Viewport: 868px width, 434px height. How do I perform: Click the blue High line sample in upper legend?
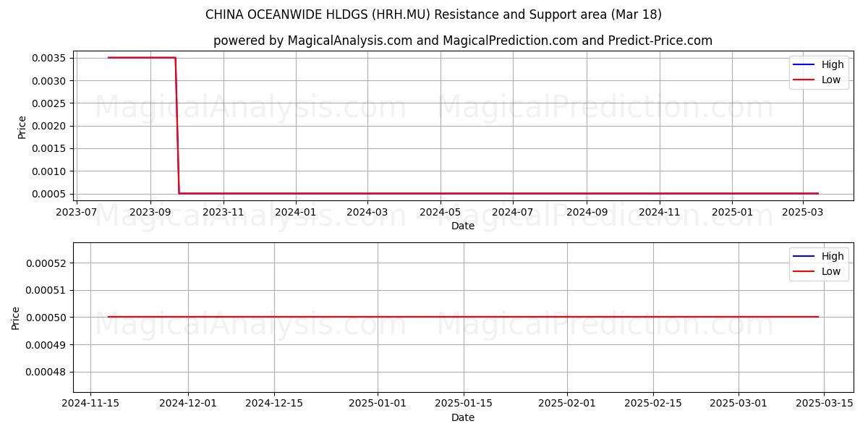(804, 65)
